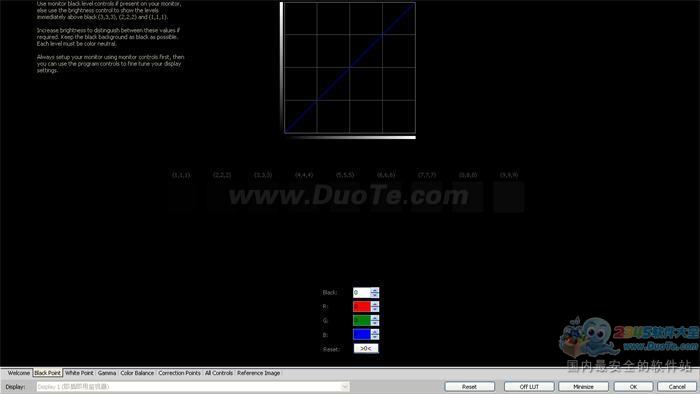Decrease the green G channel value
This screenshot has width=700, height=394.
tap(375, 323)
